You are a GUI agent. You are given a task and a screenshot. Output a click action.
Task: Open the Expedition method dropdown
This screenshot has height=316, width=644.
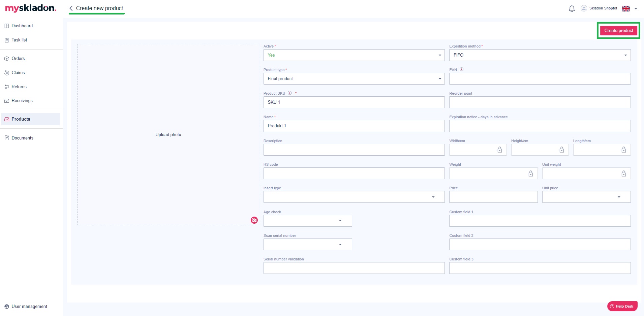pos(540,55)
